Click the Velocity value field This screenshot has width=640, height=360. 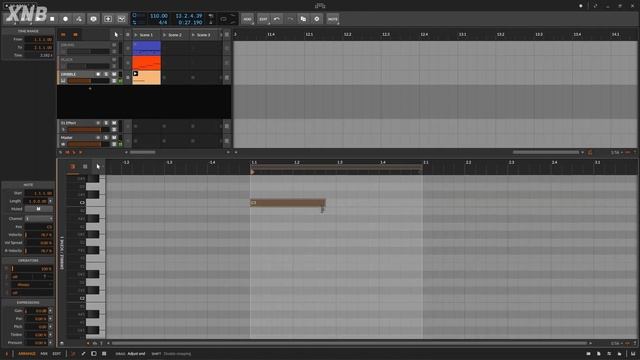click(38, 235)
